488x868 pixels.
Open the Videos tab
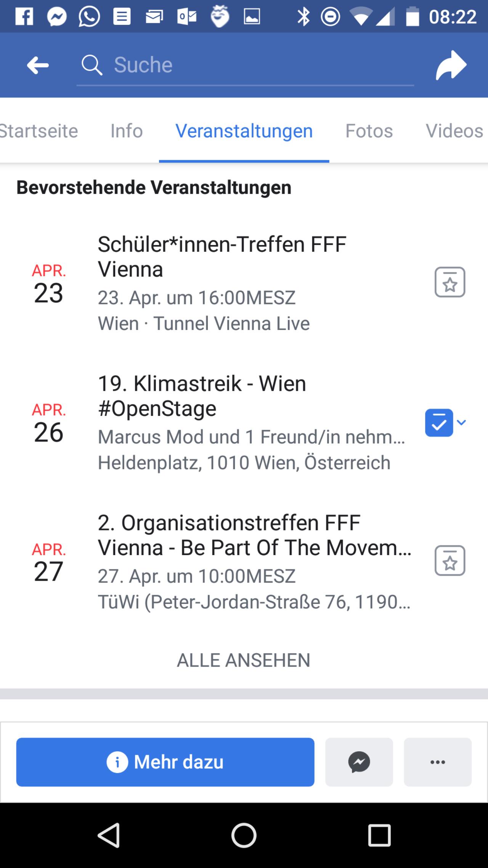pos(454,131)
